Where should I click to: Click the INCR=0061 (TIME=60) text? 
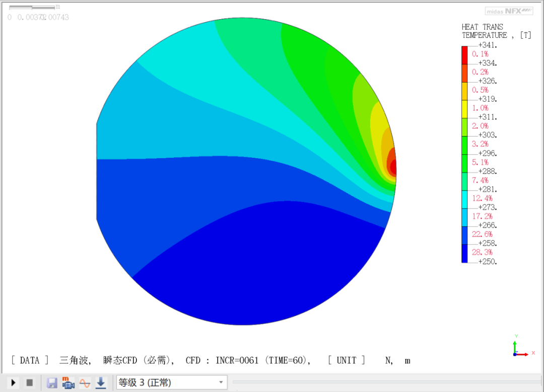tap(261, 360)
